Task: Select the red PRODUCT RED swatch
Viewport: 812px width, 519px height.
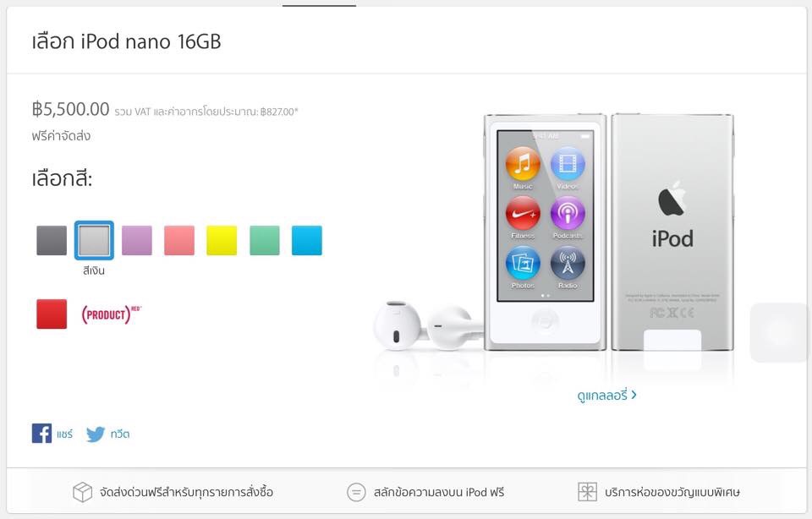Action: 52,314
